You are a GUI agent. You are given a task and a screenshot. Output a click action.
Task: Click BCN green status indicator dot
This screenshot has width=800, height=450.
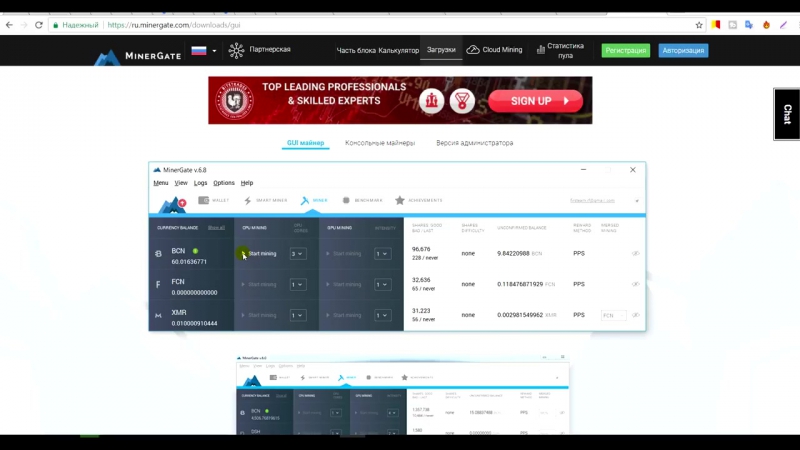click(195, 251)
